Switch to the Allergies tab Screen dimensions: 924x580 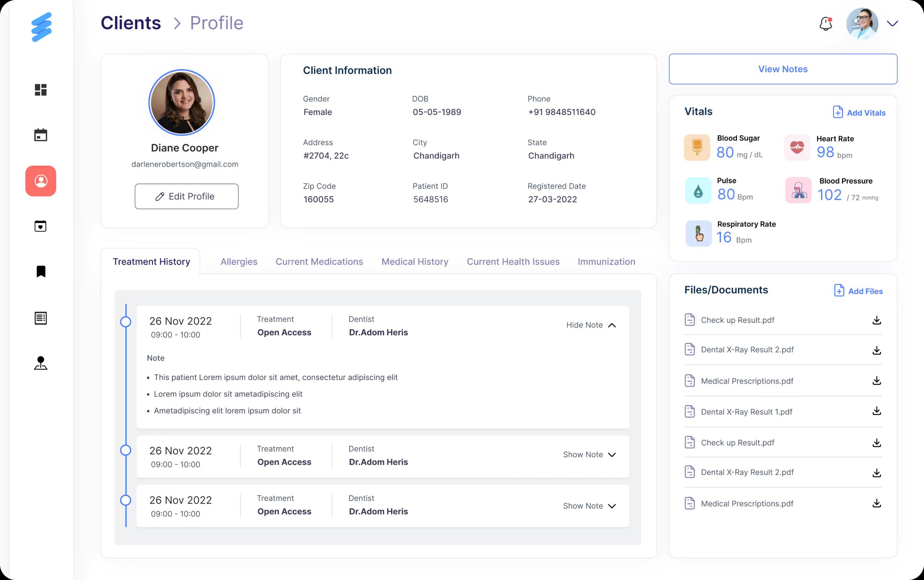238,261
